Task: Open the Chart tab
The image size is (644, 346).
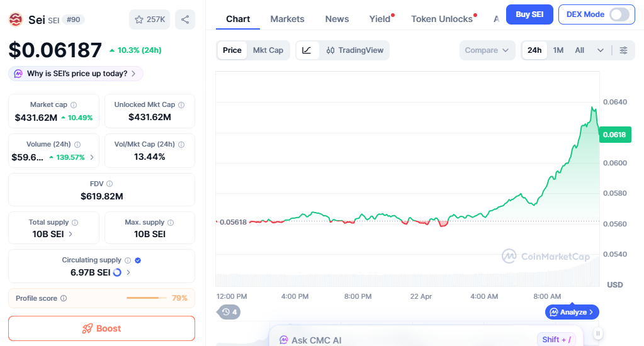Action: (x=238, y=19)
